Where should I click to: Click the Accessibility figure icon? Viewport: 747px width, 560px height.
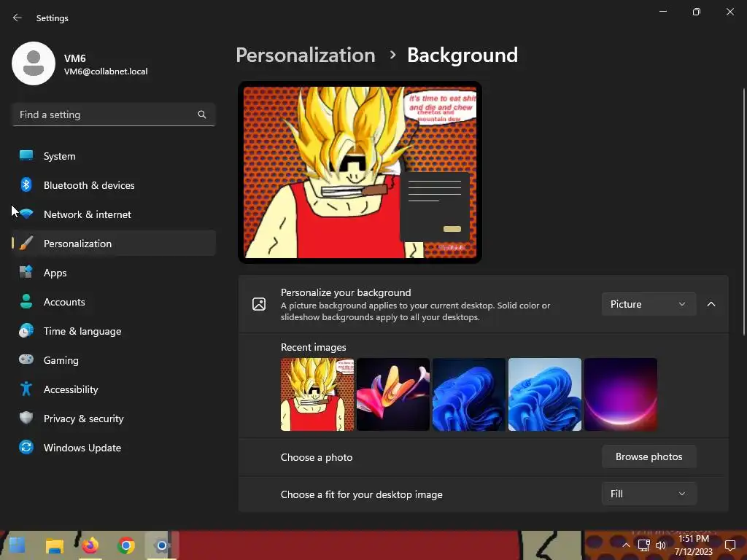tap(26, 389)
